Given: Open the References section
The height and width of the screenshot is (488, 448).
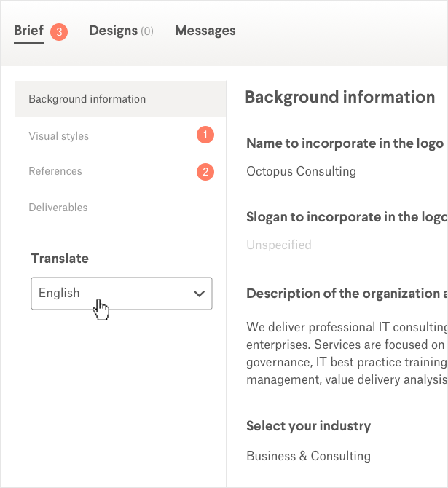Looking at the screenshot, I should (x=55, y=171).
